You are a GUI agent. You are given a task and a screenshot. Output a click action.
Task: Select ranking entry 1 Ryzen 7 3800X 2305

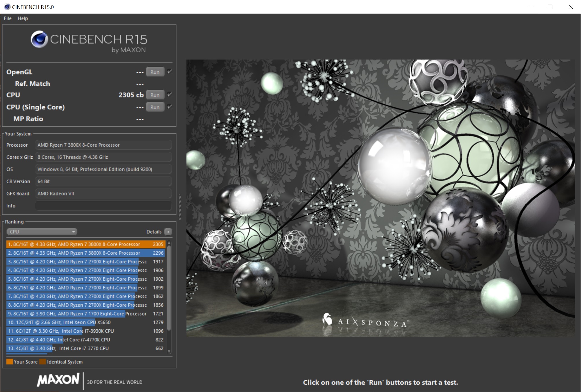[86, 244]
